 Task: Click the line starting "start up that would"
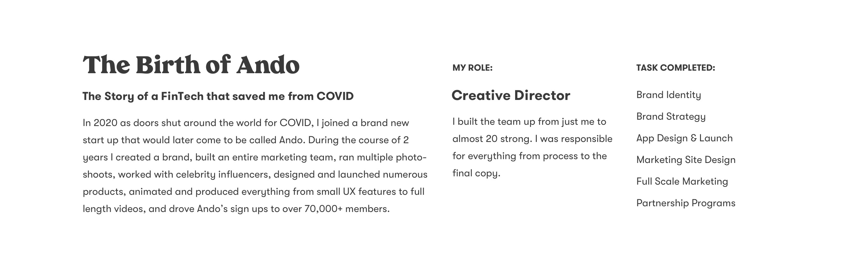coord(246,140)
